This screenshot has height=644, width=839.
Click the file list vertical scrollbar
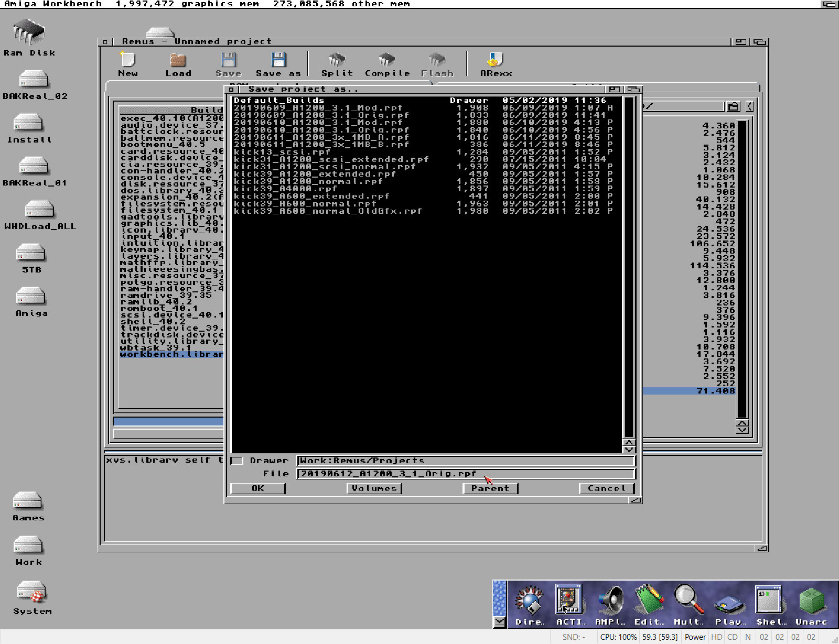[x=629, y=266]
